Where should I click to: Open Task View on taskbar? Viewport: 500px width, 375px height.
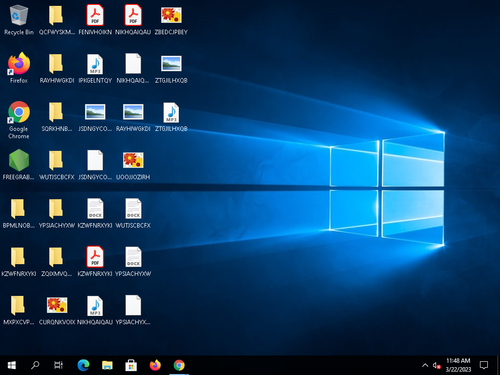58,365
